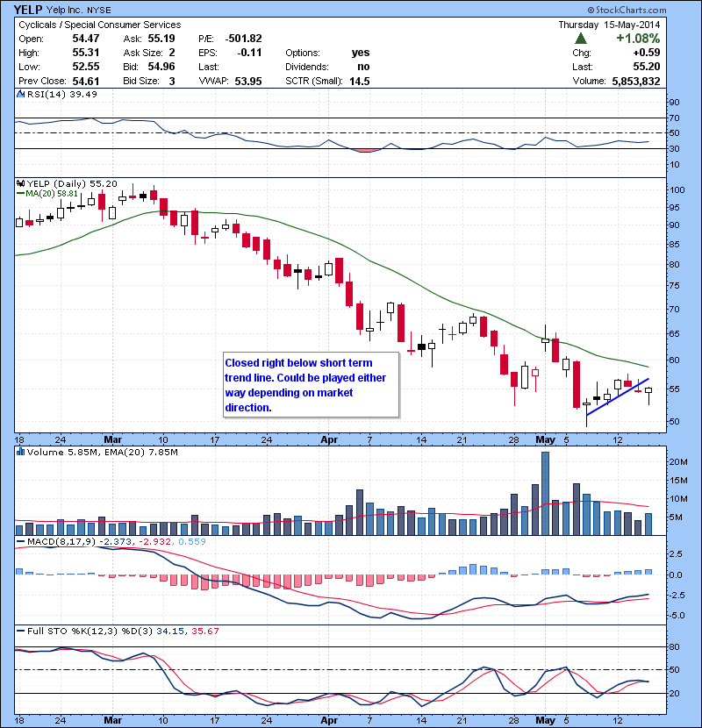The width and height of the screenshot is (702, 728).
Task: Click the Low value 52.55
Action: pos(86,67)
